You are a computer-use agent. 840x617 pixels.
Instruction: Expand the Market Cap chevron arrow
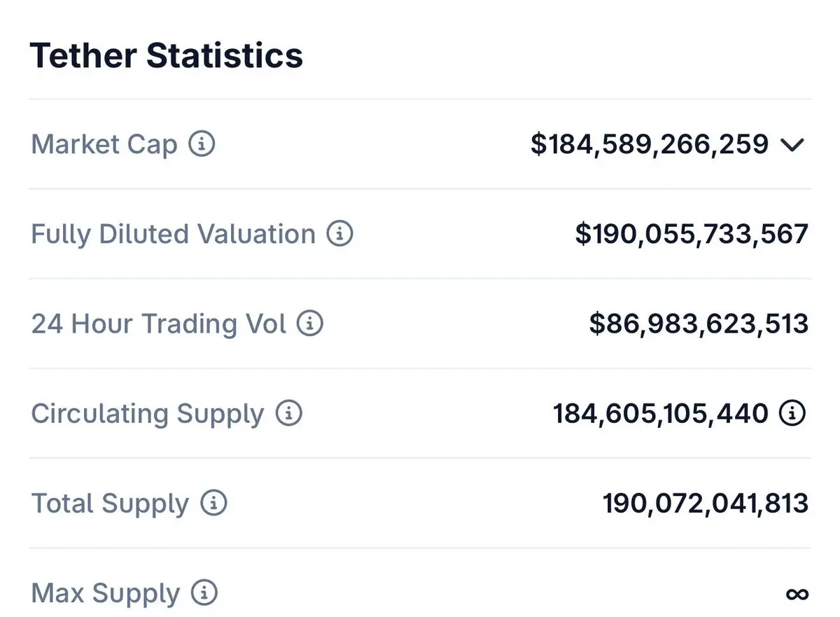[x=792, y=145]
